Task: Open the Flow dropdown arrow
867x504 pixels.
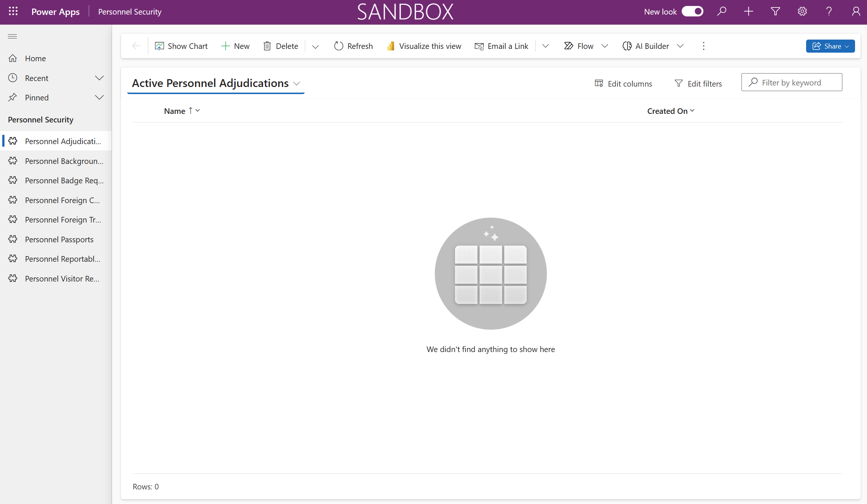Action: [x=605, y=46]
